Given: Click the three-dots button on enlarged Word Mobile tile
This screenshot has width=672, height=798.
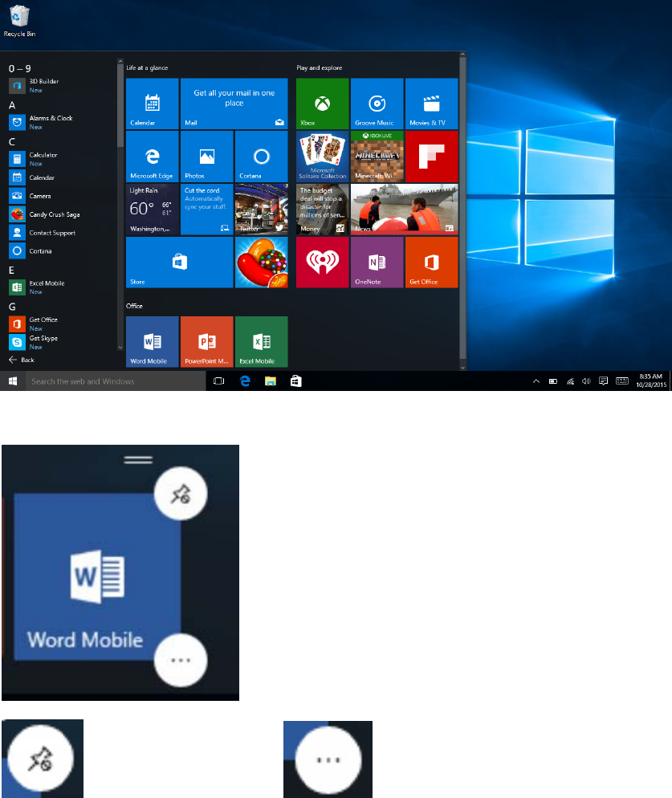Looking at the screenshot, I should (181, 660).
